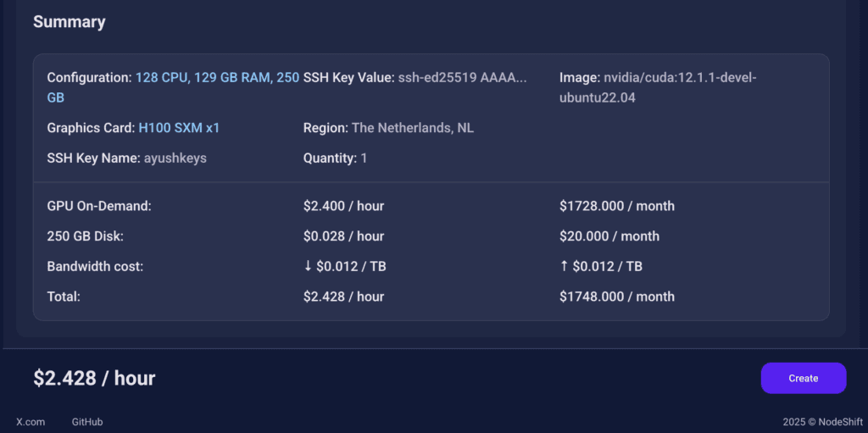Select 250 GB Disk $0.028 / hour
This screenshot has width=868, height=433.
[x=344, y=236]
